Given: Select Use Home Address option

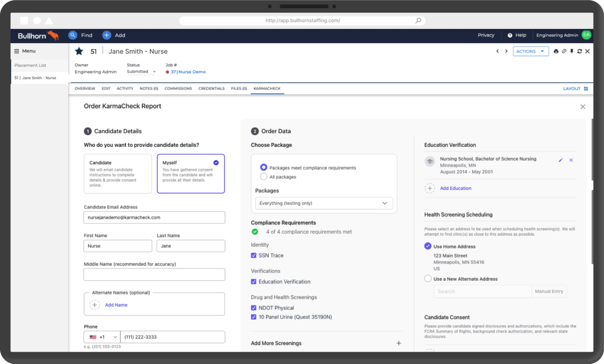Looking at the screenshot, I should point(428,246).
